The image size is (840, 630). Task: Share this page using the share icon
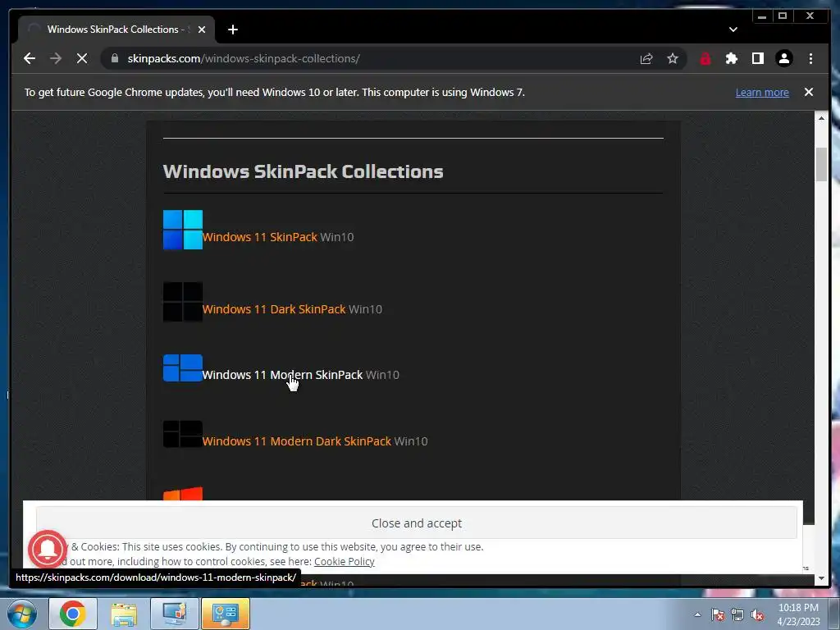646,58
